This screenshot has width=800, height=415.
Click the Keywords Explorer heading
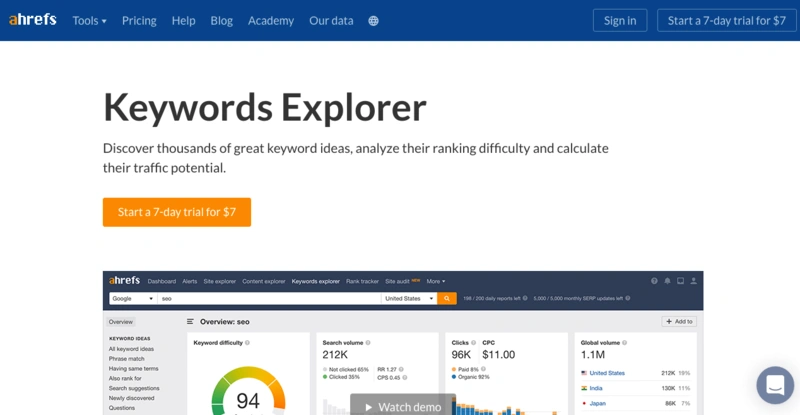point(264,107)
